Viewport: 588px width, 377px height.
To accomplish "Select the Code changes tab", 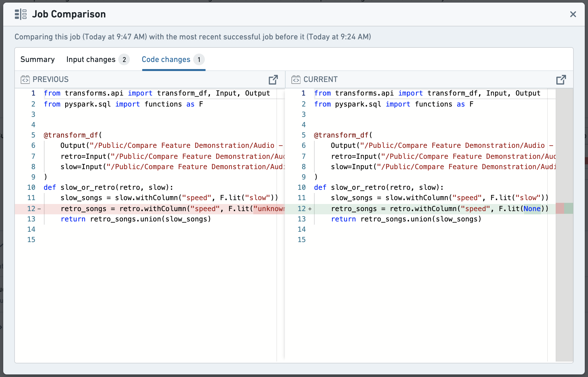I will [173, 59].
